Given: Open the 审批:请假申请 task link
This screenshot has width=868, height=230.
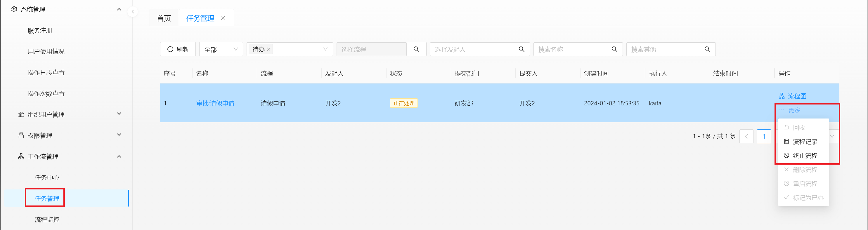Looking at the screenshot, I should coord(215,103).
